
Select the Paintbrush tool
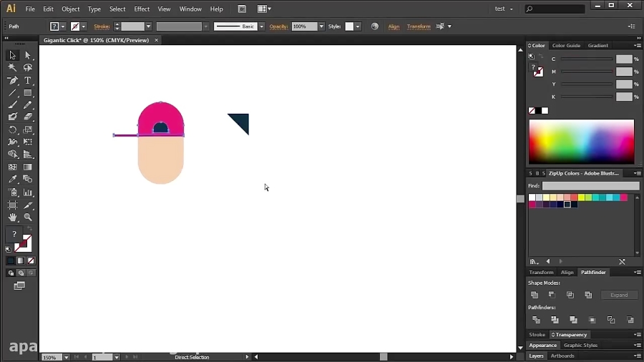point(12,105)
